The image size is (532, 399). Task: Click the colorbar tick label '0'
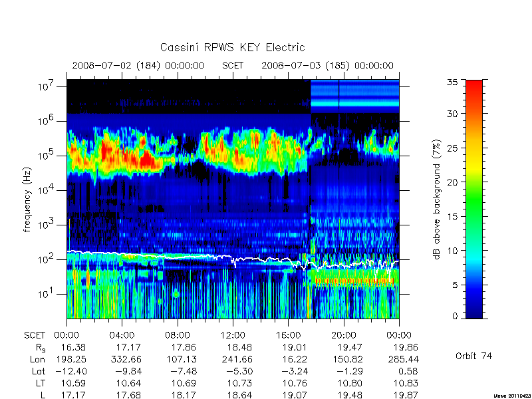455,316
